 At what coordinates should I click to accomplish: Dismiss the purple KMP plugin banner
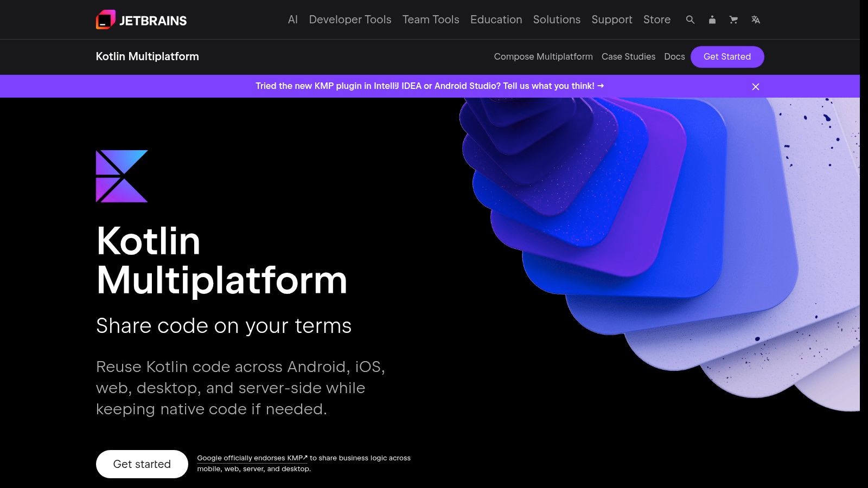(x=755, y=87)
